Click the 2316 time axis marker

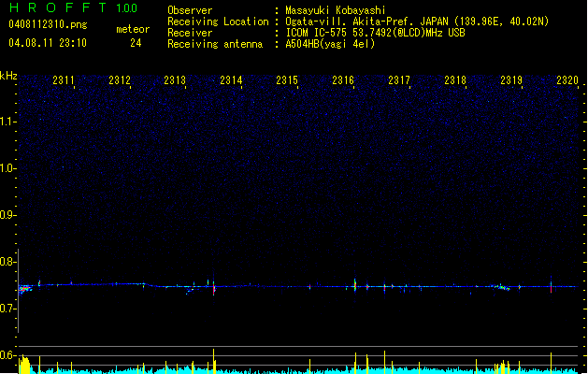[343, 79]
